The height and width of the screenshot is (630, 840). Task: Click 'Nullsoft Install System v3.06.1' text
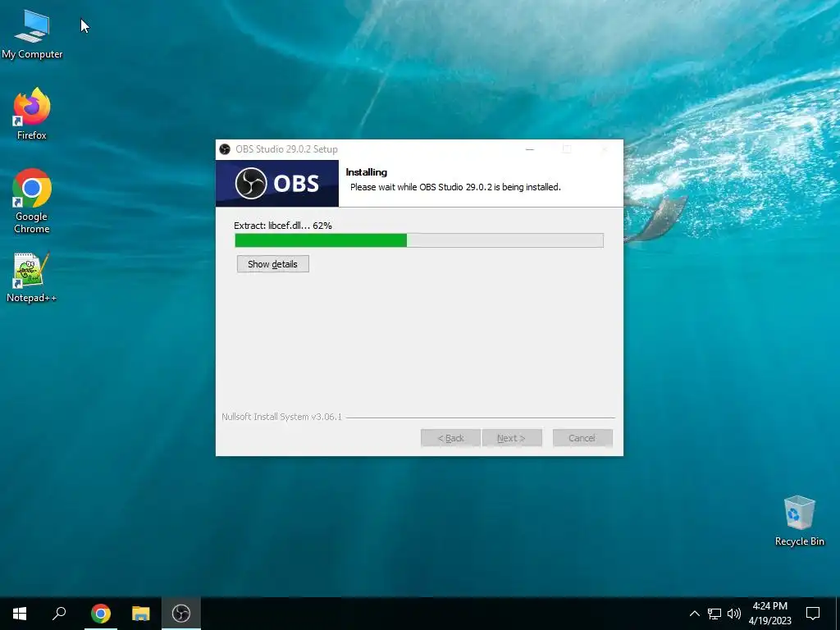(x=282, y=416)
